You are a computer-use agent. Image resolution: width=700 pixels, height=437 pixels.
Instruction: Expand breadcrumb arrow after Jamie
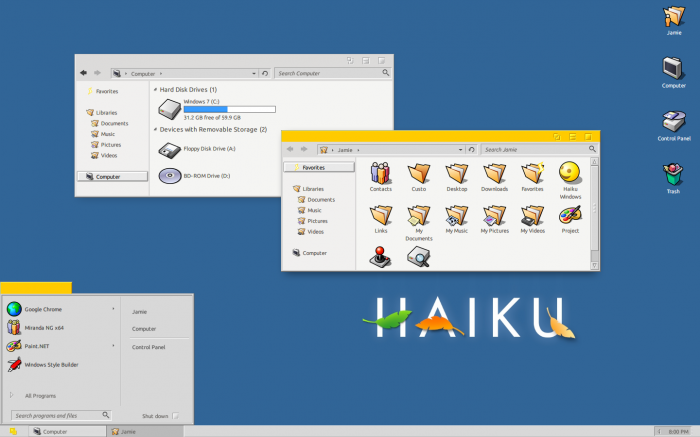point(358,150)
